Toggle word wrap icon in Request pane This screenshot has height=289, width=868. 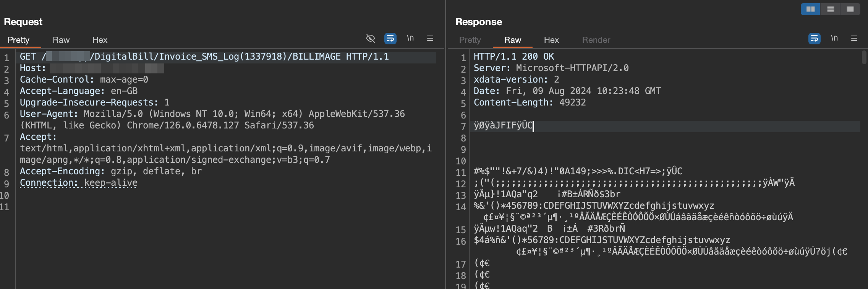(390, 38)
